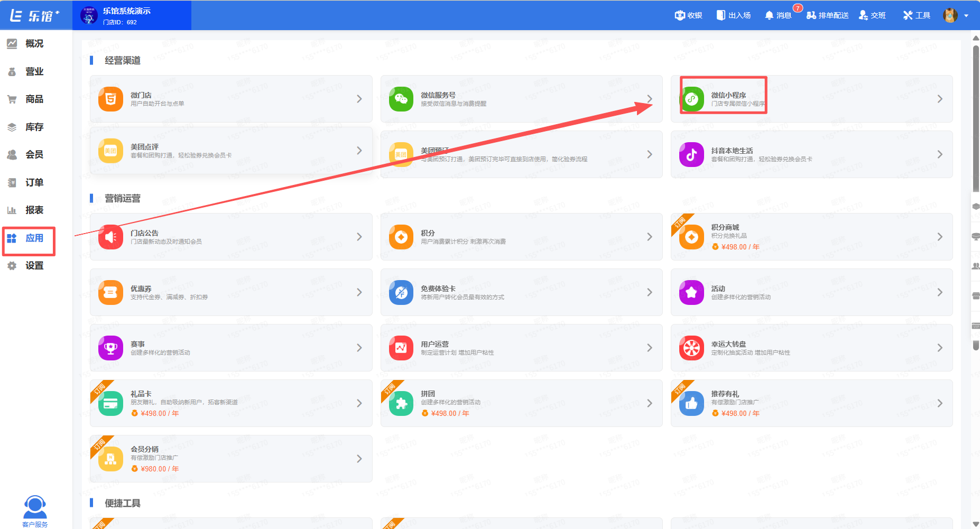Screen dimensions: 980x529
Task: Expand the 会员分销 card chevron
Action: [x=359, y=459]
